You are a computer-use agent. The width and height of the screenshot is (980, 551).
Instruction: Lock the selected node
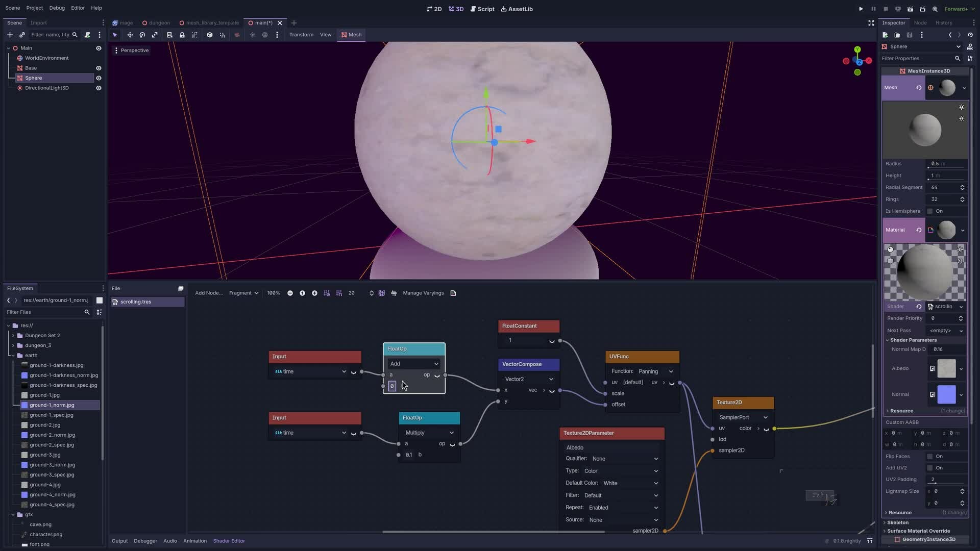click(182, 35)
